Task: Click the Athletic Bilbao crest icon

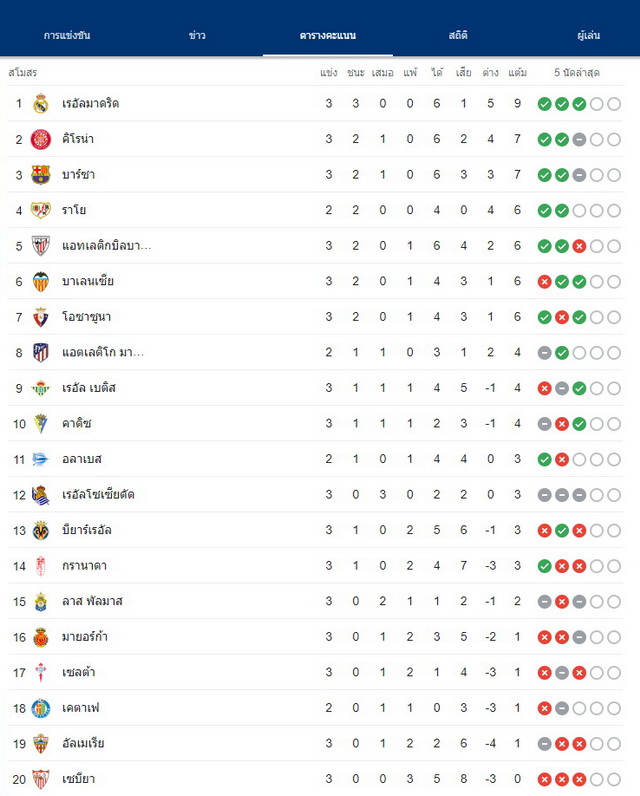Action: (41, 246)
